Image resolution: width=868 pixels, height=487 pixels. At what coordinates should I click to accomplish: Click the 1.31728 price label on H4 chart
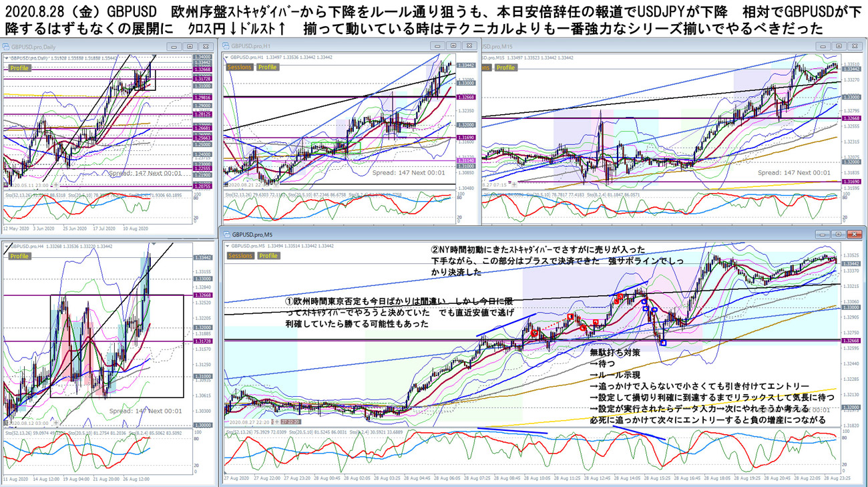203,341
